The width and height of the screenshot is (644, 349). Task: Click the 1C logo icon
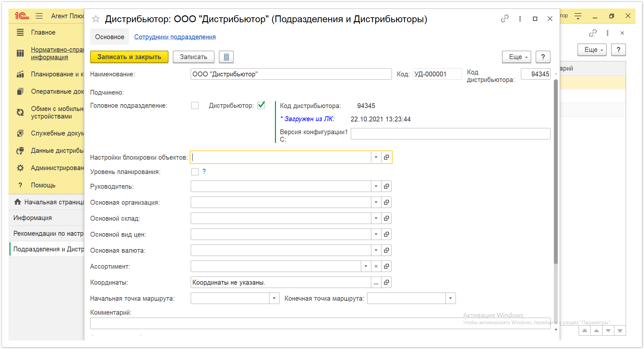click(x=22, y=16)
